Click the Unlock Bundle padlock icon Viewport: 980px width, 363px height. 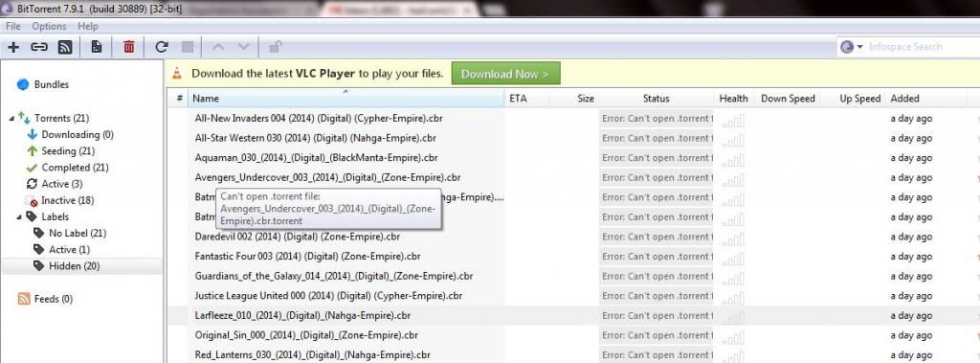tap(274, 47)
